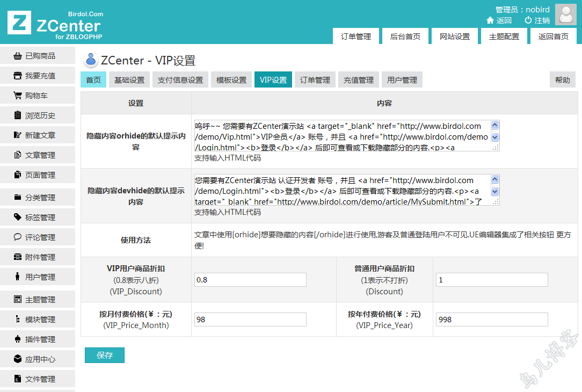Click the ZCenter Z logo
Screen dimensions: 582x392
(x=19, y=22)
